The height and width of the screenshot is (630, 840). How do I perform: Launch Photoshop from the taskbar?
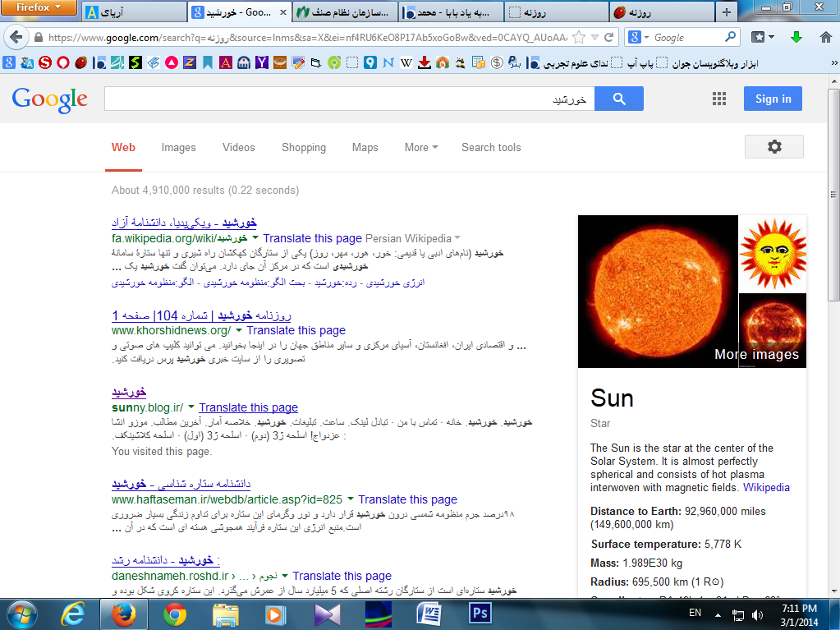pyautogui.click(x=479, y=614)
